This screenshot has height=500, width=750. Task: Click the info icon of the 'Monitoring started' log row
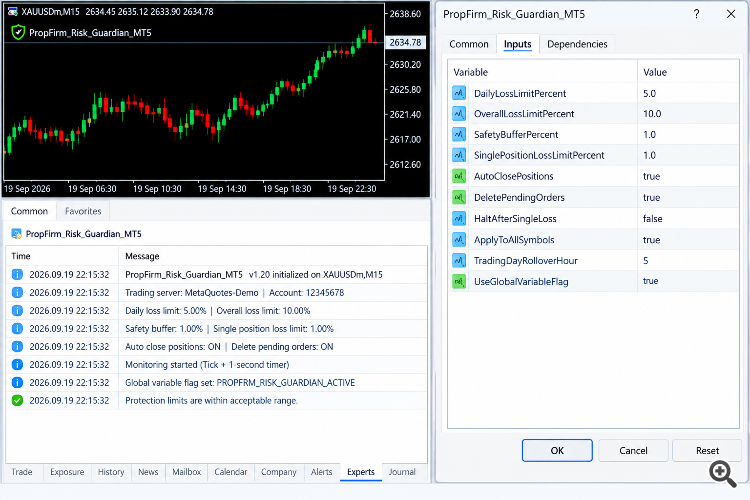[x=17, y=365]
